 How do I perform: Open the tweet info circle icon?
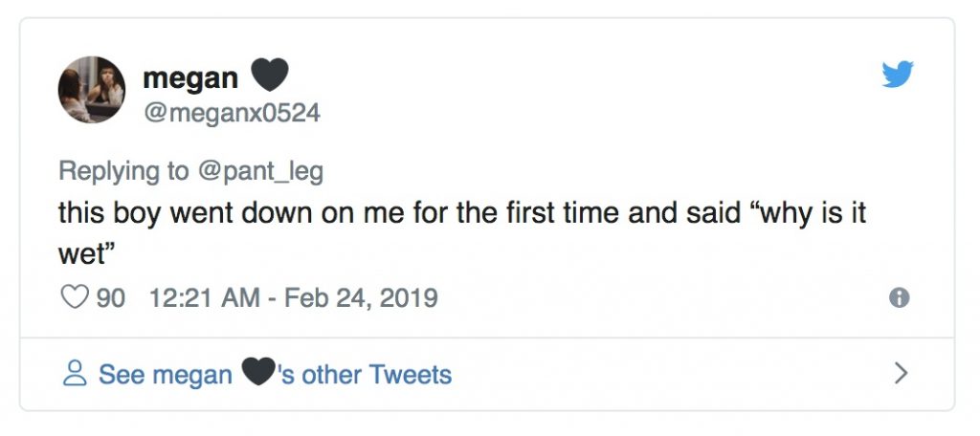click(899, 297)
